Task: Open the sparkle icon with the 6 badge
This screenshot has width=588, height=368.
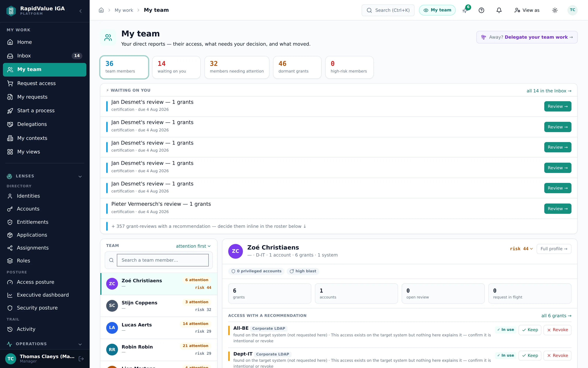Action: [x=465, y=10]
